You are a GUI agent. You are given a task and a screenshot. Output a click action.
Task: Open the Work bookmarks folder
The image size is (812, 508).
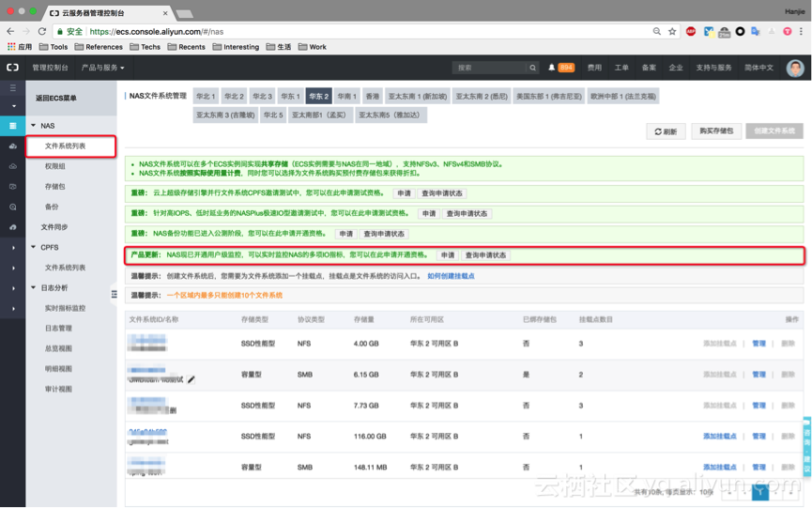click(x=313, y=47)
